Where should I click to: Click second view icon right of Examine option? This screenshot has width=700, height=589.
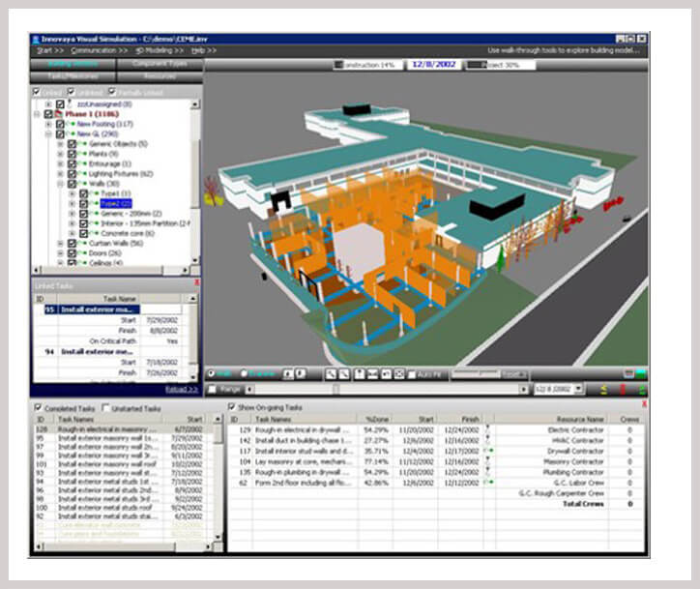tap(301, 374)
